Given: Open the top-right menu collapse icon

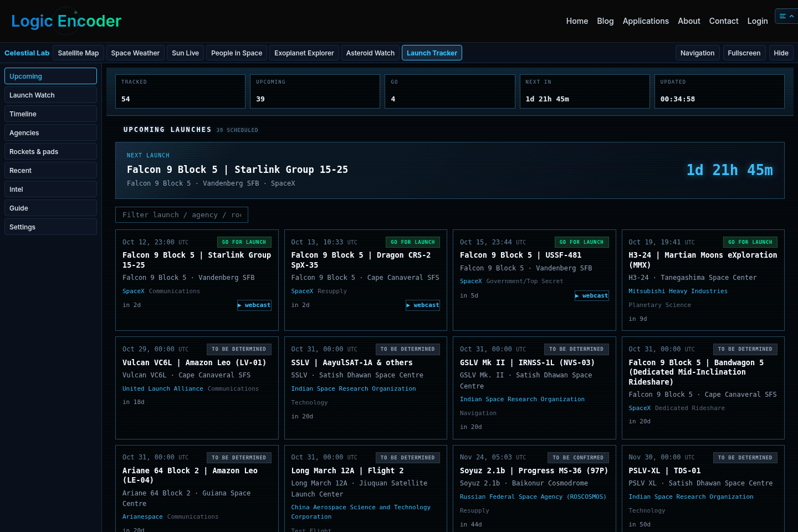Looking at the screenshot, I should [x=786, y=17].
